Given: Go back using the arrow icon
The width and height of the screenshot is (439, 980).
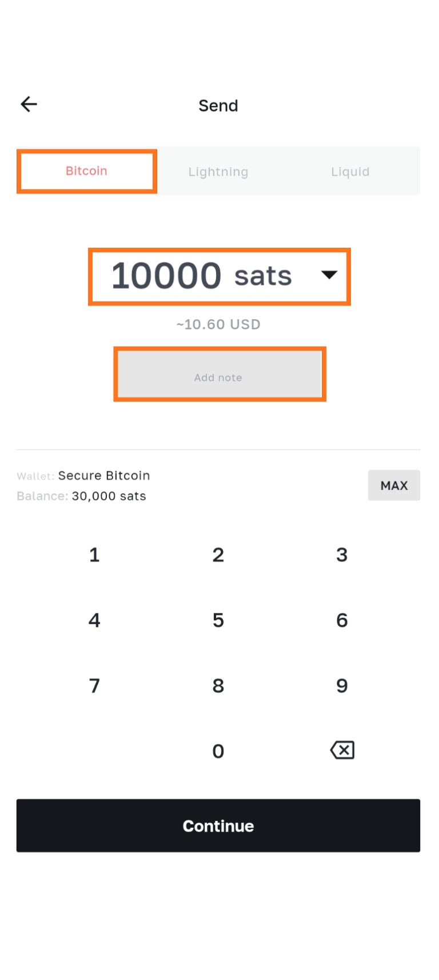Looking at the screenshot, I should [x=29, y=104].
